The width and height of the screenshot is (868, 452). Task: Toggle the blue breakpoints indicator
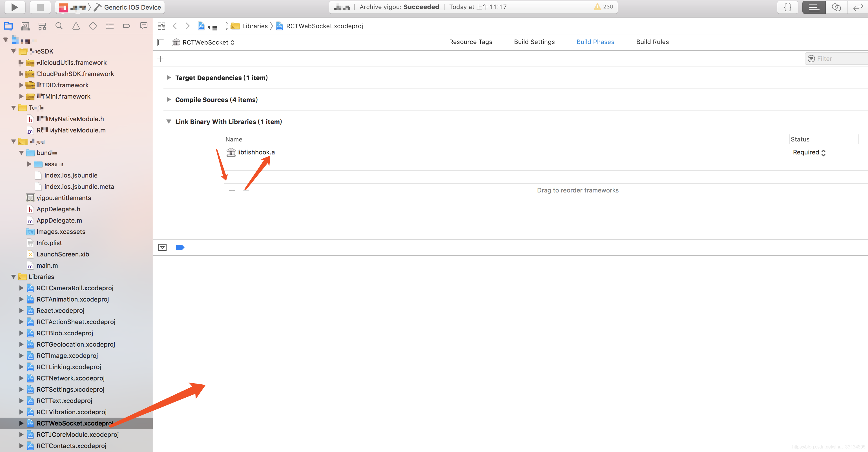pyautogui.click(x=180, y=247)
